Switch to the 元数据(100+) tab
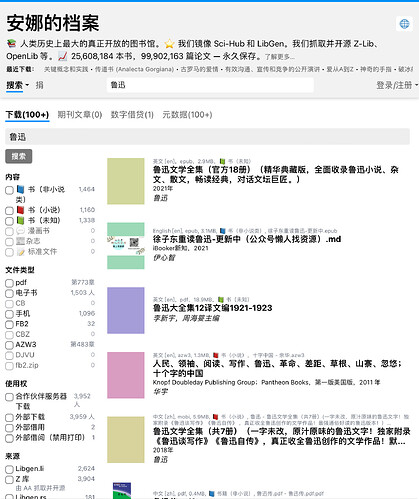419x499 pixels. 187,115
